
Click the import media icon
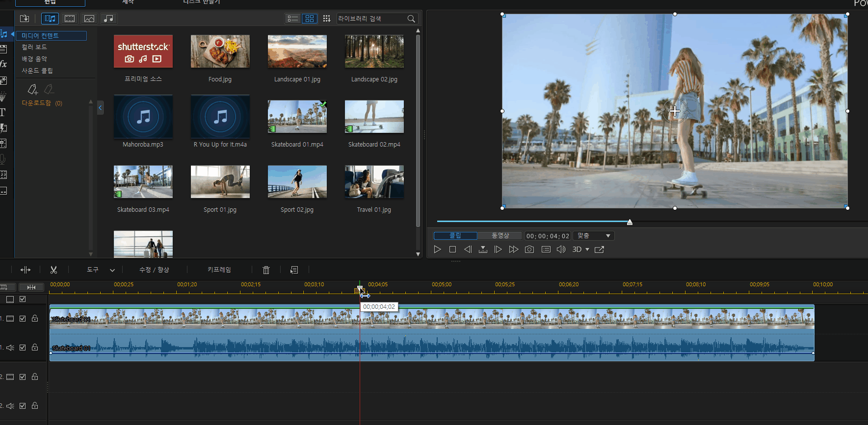coord(25,19)
